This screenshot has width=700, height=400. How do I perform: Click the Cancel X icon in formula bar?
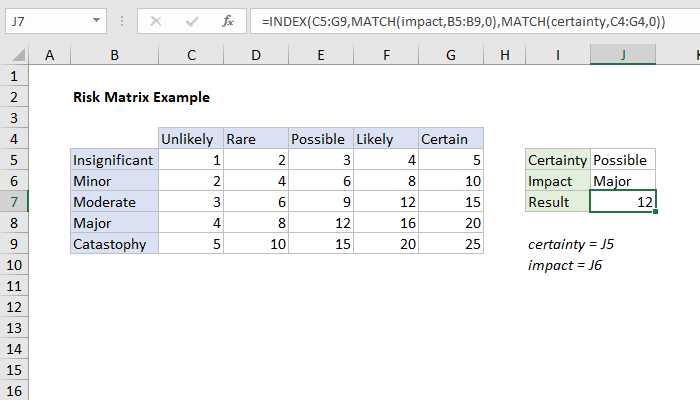pyautogui.click(x=157, y=20)
